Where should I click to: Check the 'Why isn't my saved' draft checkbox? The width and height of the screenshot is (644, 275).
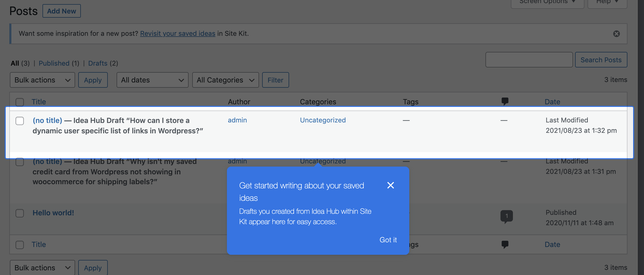coord(20,162)
